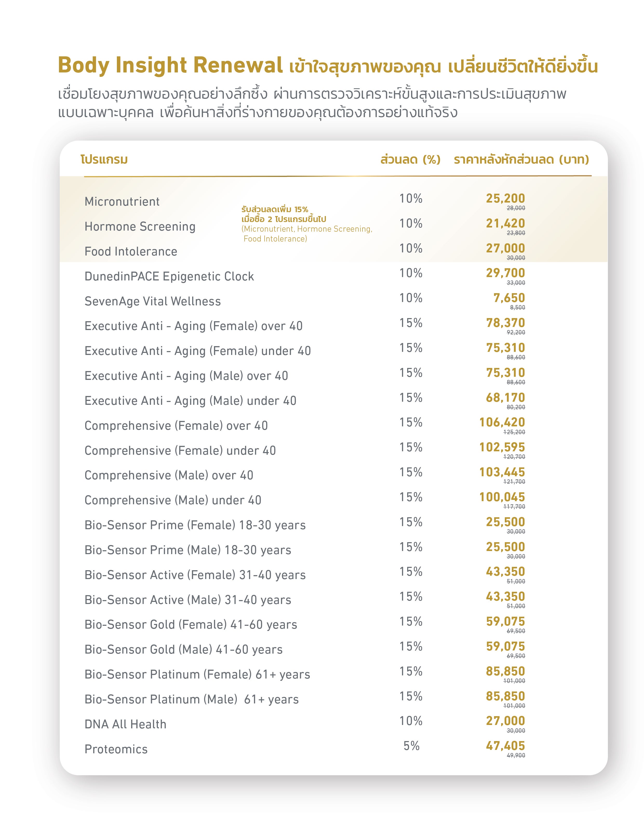Click Comprehensive (Female) over 40 program
The width and height of the screenshot is (644, 813).
[x=176, y=426]
